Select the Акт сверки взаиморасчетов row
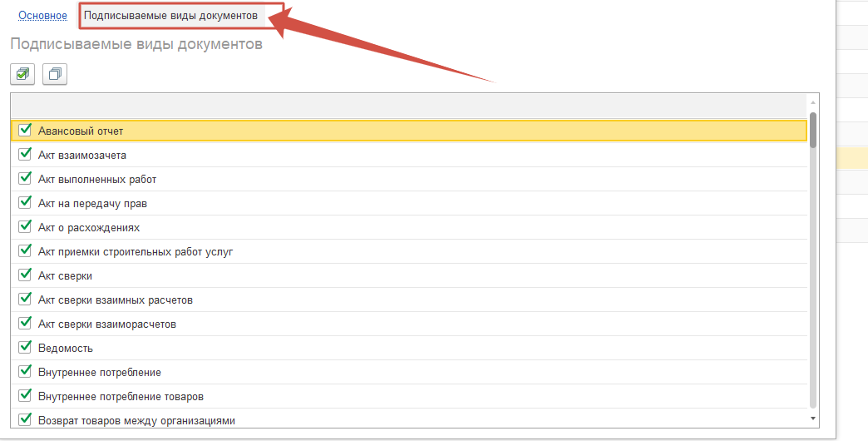 (107, 324)
